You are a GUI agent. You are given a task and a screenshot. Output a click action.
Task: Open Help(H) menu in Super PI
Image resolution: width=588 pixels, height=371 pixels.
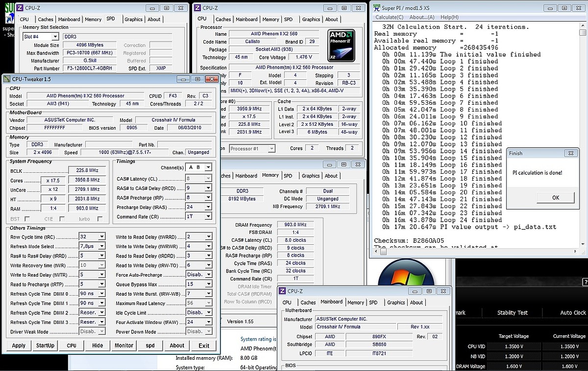449,17
